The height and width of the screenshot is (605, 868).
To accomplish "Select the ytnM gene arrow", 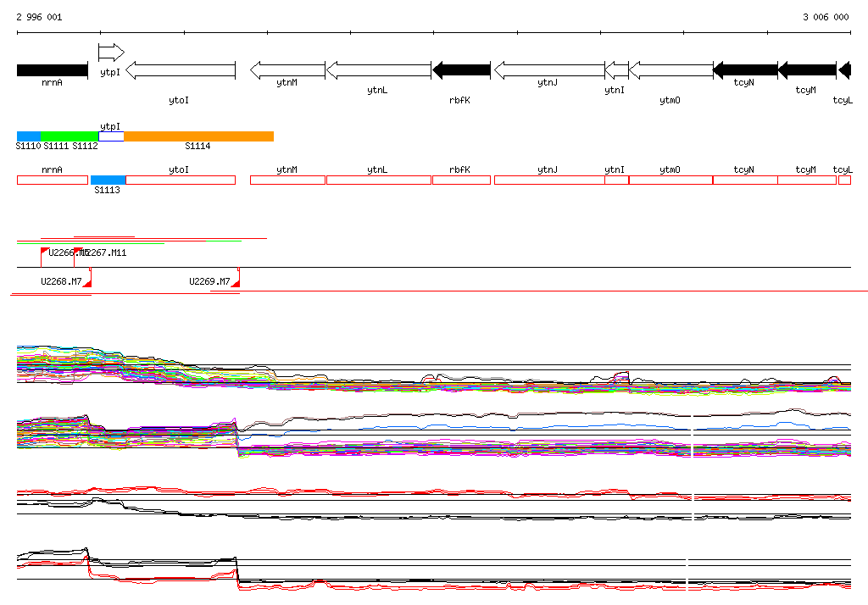I will [x=287, y=70].
